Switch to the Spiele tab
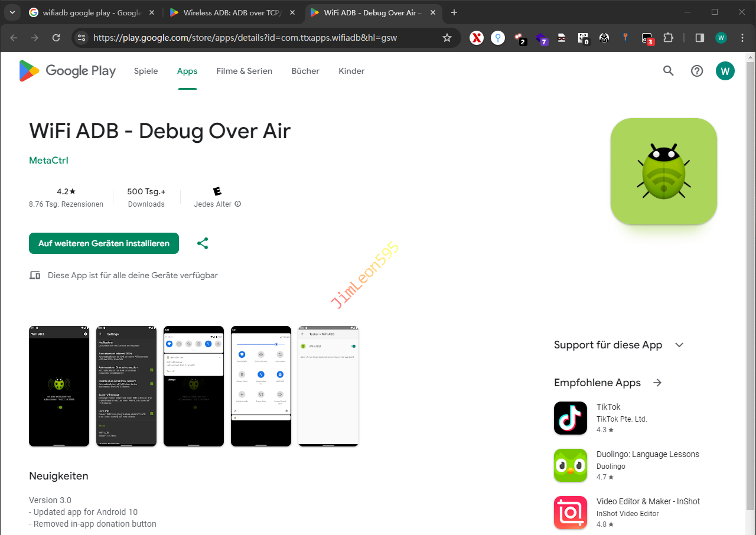The image size is (756, 535). 146,71
